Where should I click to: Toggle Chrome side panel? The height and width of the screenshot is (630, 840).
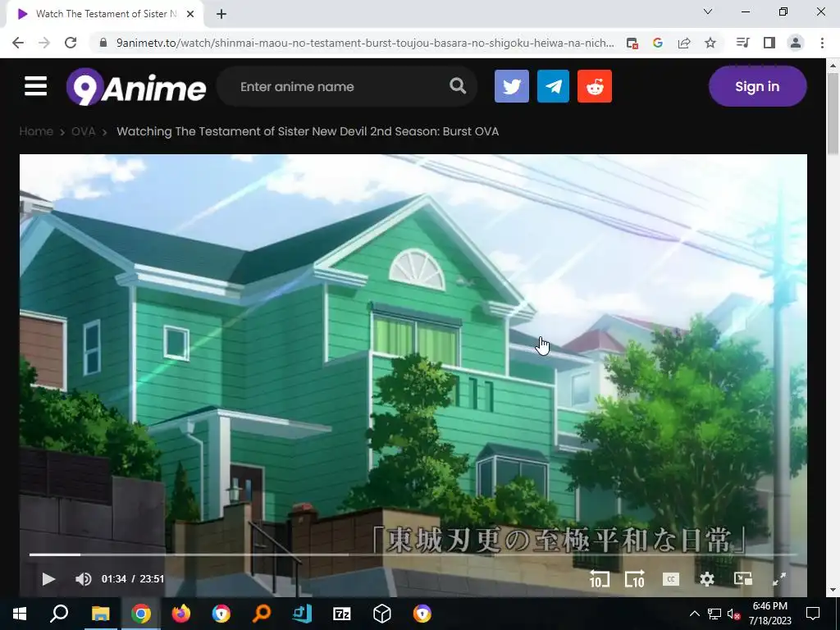point(769,43)
